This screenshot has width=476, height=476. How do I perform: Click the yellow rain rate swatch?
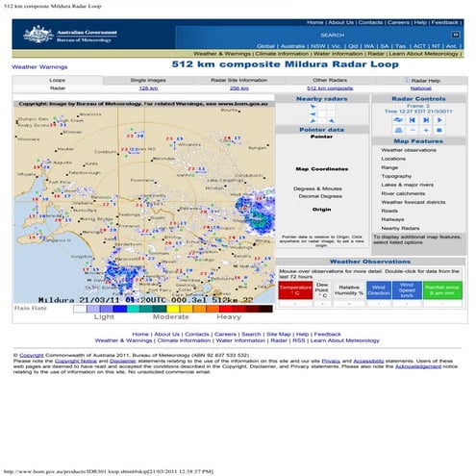coord(173,309)
